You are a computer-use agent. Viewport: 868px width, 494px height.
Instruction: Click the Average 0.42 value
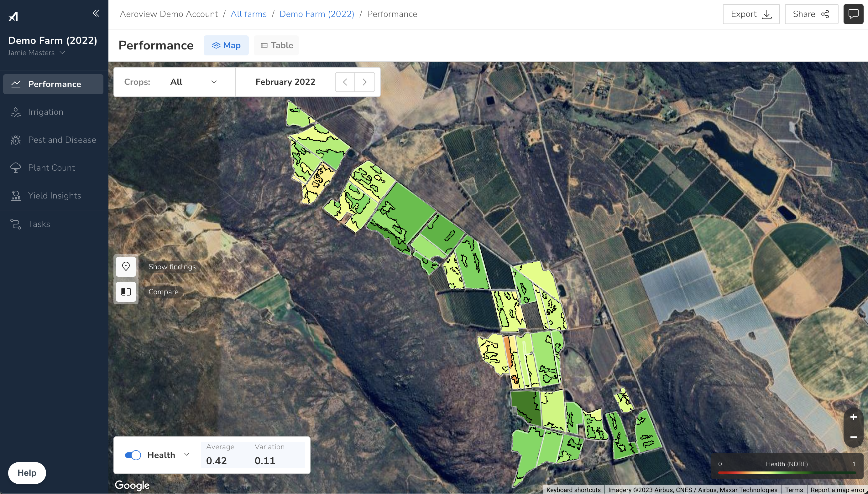pyautogui.click(x=216, y=461)
